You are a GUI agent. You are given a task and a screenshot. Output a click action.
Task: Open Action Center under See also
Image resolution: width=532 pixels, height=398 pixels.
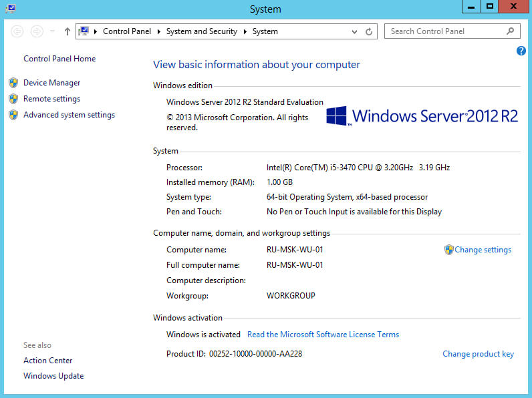coord(48,361)
